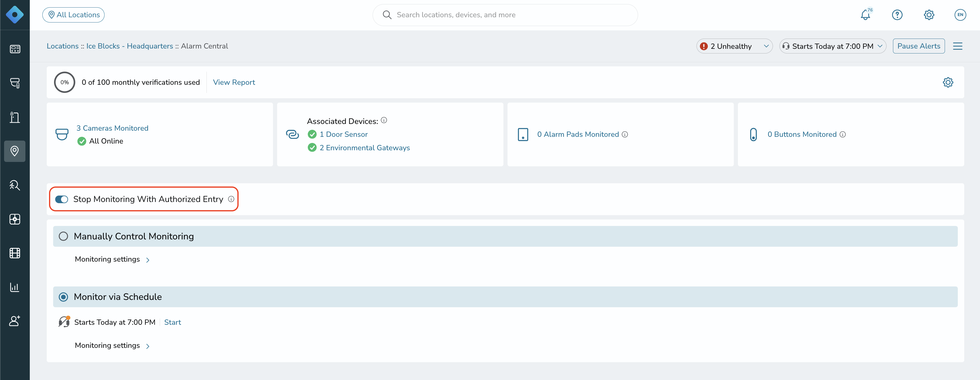Click the Start link beside schedule time
Image resolution: width=980 pixels, height=380 pixels.
click(x=172, y=322)
